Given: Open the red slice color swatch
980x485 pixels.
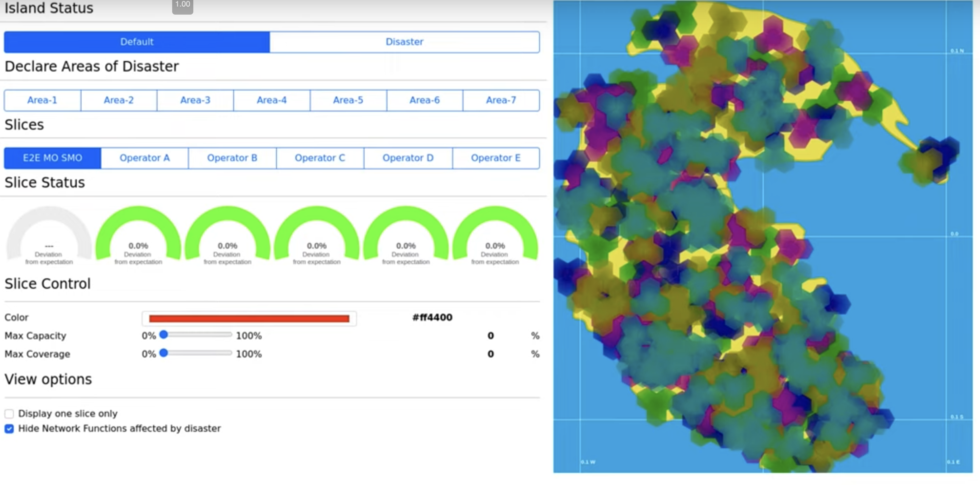Looking at the screenshot, I should coord(249,318).
